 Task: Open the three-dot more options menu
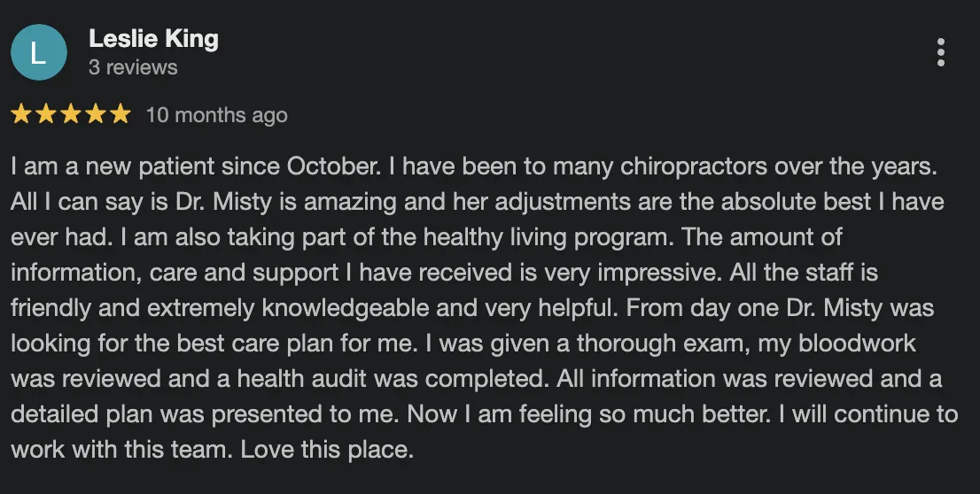pos(941,52)
